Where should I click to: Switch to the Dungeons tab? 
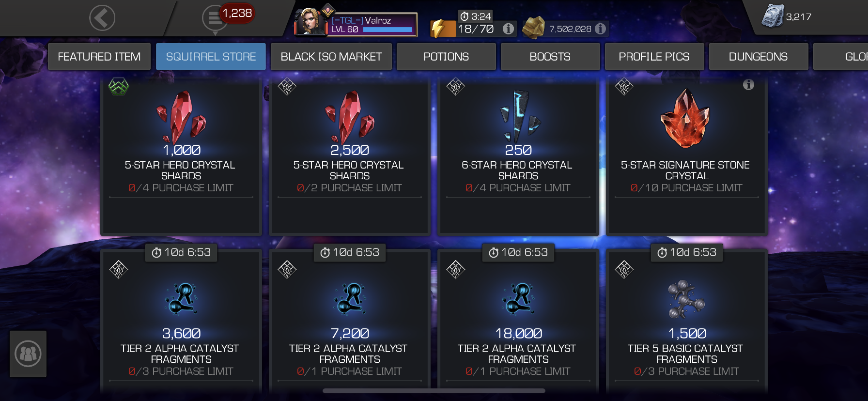point(759,57)
